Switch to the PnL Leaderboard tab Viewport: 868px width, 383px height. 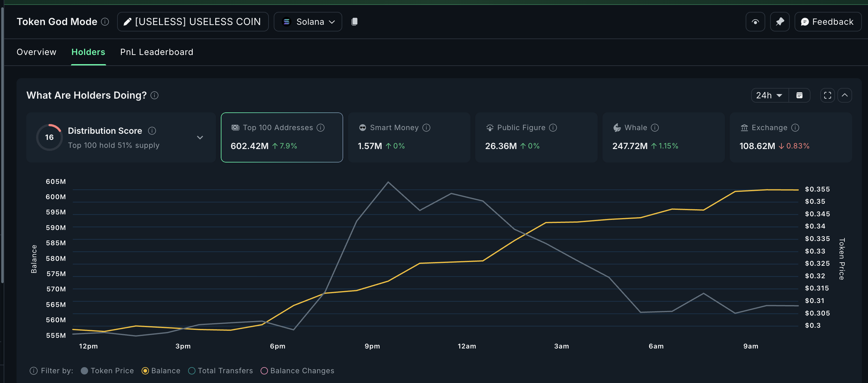(157, 52)
